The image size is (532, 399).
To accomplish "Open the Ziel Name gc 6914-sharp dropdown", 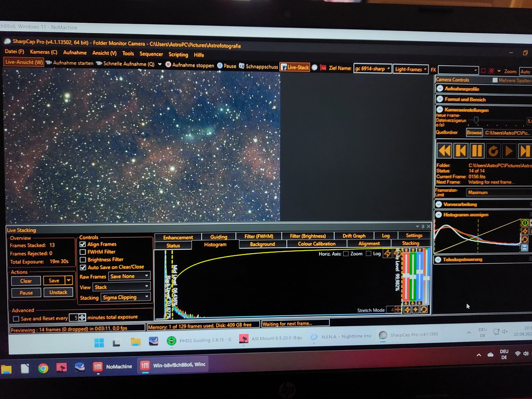I will point(372,69).
